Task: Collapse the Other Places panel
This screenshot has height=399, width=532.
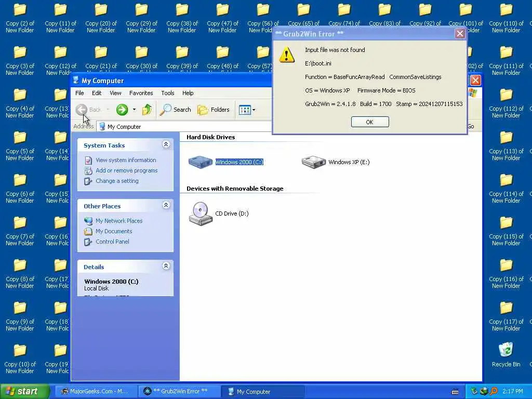Action: [x=166, y=205]
